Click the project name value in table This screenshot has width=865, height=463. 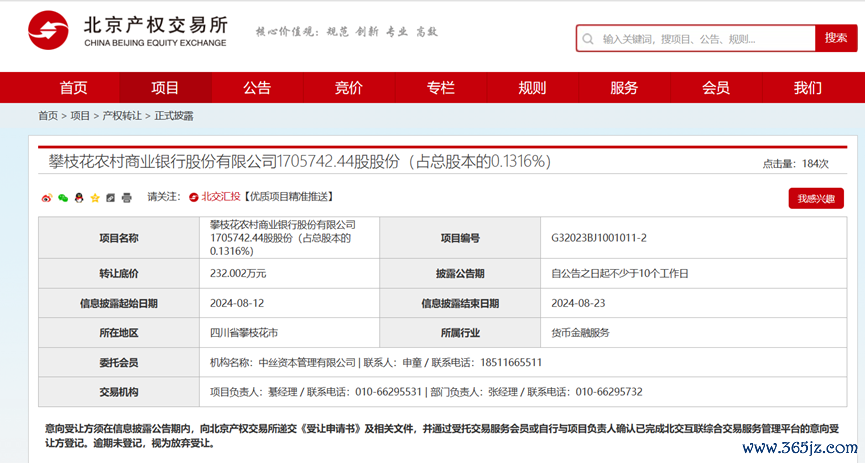pos(282,238)
